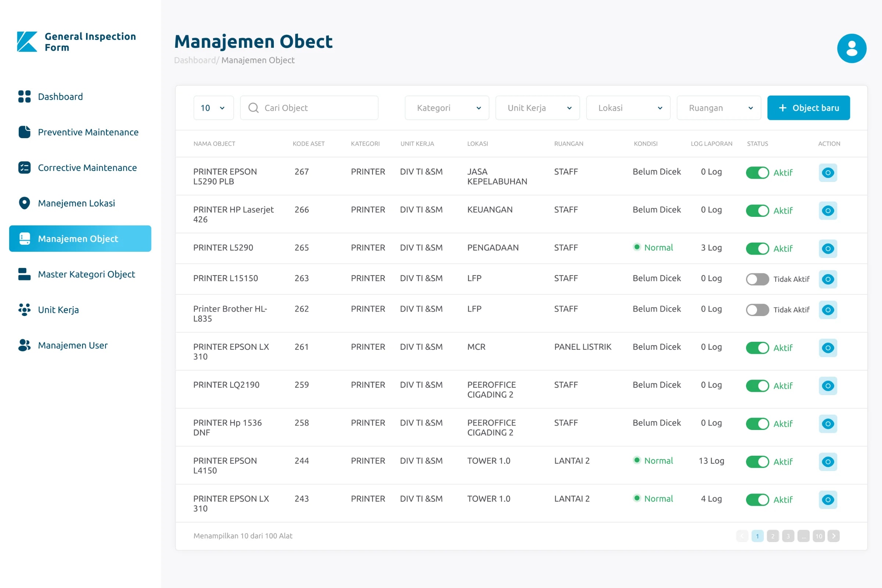The width and height of the screenshot is (882, 588).
Task: Click the Corrective Maintenance checklist icon
Action: point(24,168)
